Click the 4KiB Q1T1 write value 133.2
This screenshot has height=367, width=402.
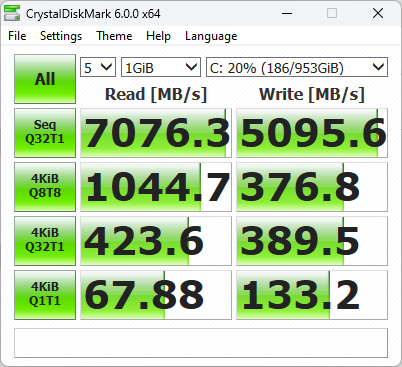tap(312, 295)
